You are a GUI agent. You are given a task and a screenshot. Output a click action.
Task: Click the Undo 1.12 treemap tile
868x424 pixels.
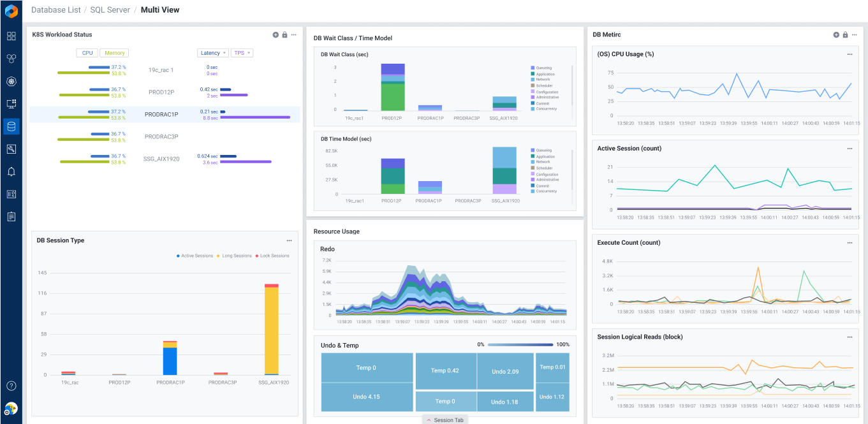tap(552, 397)
